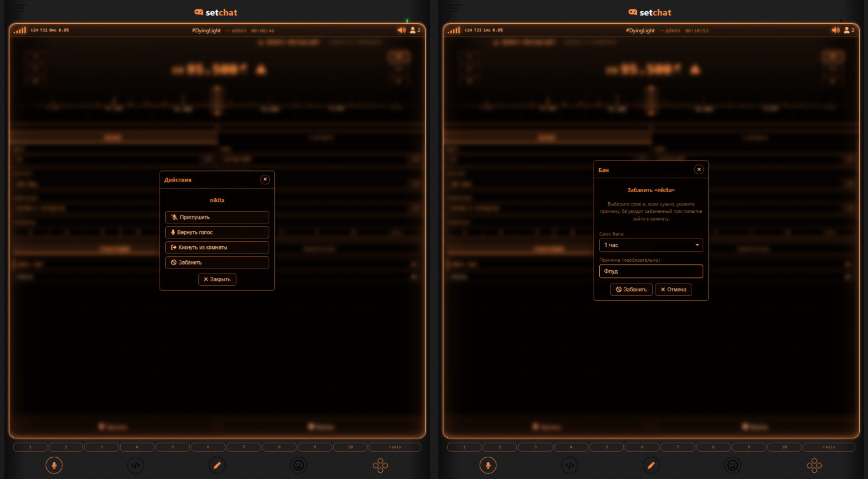Choose Приглушить action for nikita
868x479 pixels.
tap(217, 217)
